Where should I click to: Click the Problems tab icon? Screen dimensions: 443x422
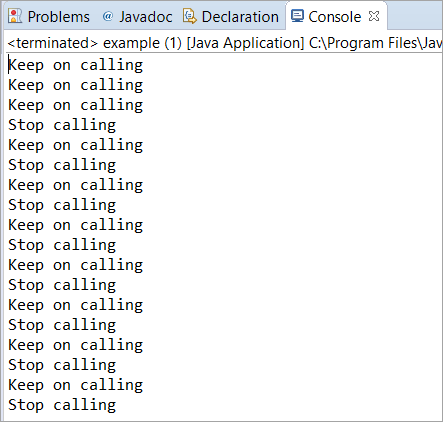pyautogui.click(x=15, y=16)
